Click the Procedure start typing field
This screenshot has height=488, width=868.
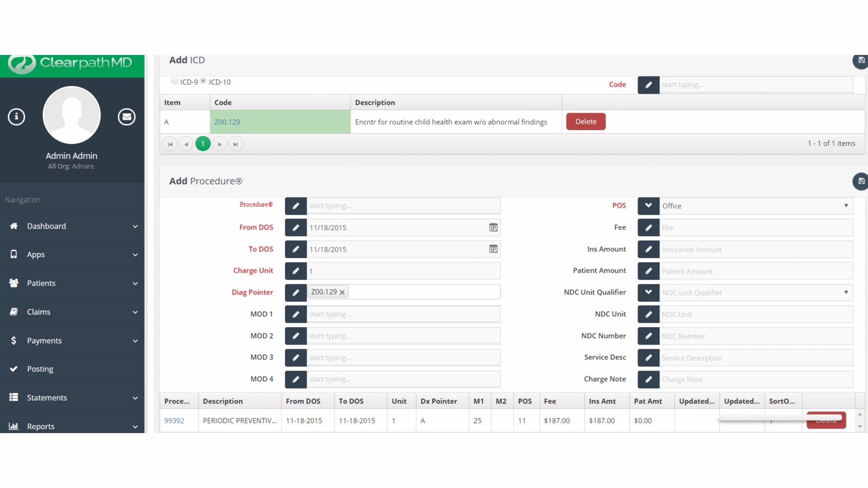[x=403, y=206]
